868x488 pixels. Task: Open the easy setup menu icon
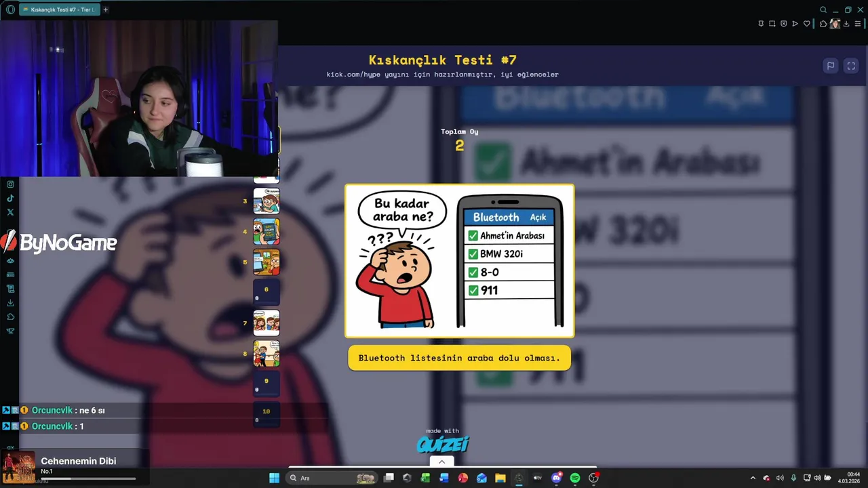click(858, 24)
